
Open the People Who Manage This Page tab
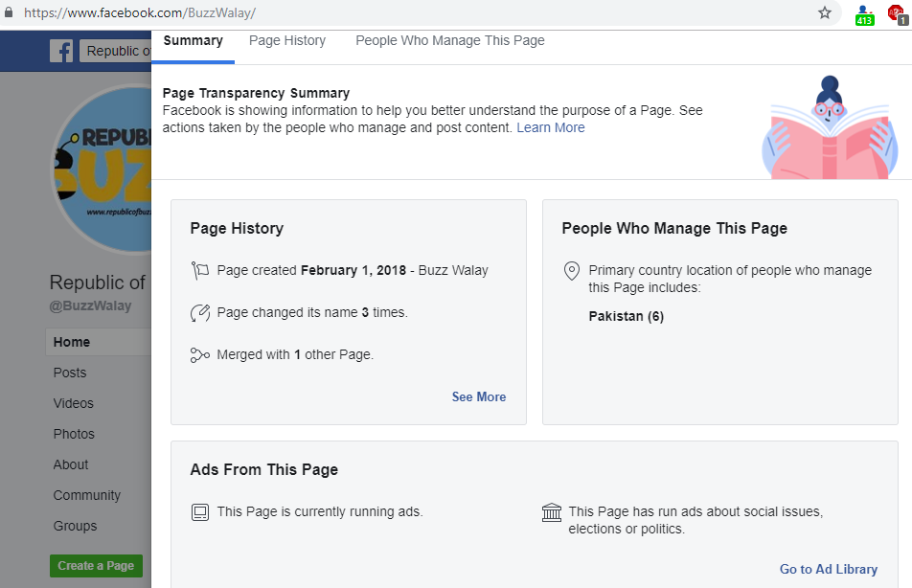tap(449, 41)
